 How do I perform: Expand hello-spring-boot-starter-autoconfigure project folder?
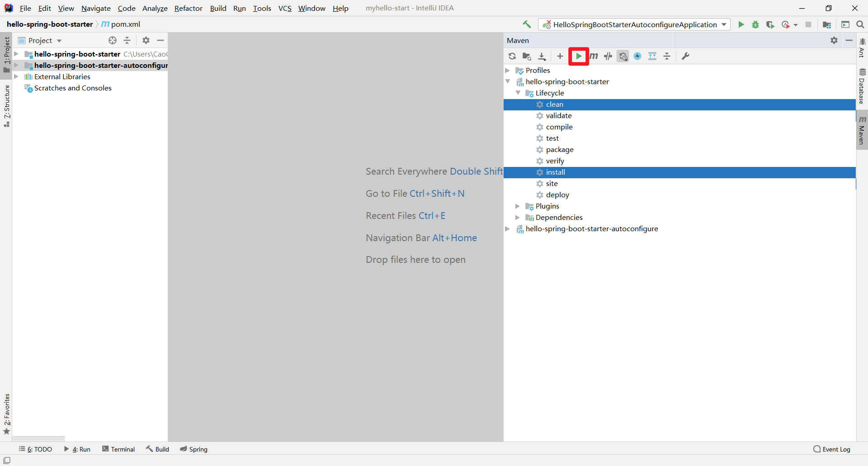(16, 65)
